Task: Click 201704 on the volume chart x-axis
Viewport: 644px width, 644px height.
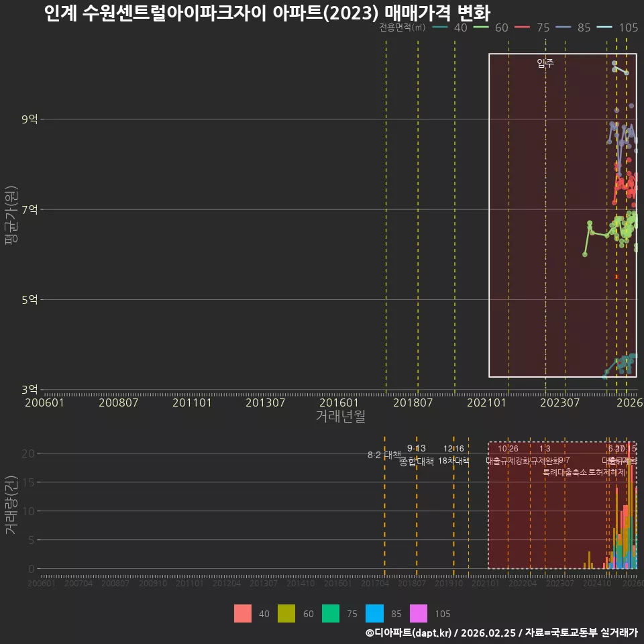Action: 375,583
